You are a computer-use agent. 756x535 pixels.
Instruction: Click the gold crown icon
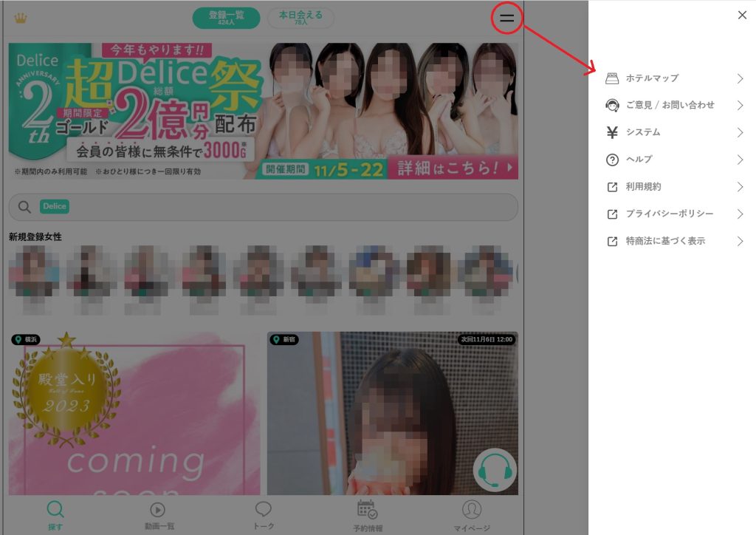coord(21,18)
